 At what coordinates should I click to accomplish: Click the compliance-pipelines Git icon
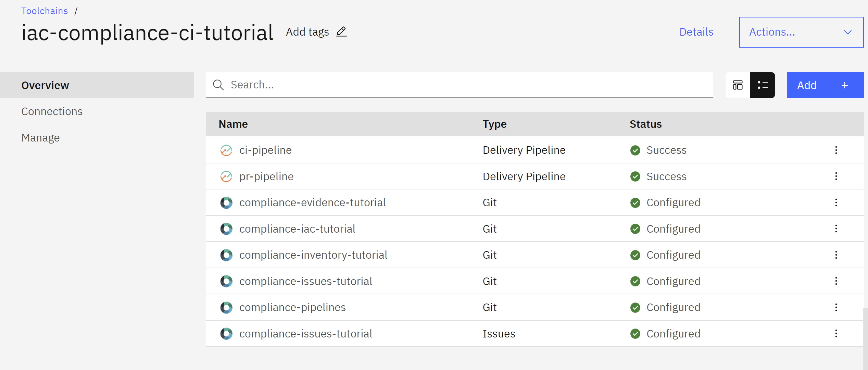coord(226,307)
